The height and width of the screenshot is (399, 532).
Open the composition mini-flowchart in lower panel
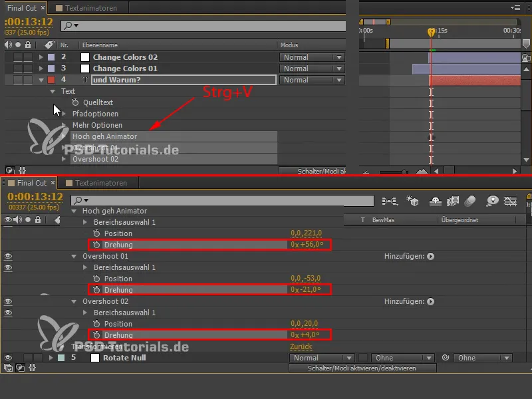390,201
